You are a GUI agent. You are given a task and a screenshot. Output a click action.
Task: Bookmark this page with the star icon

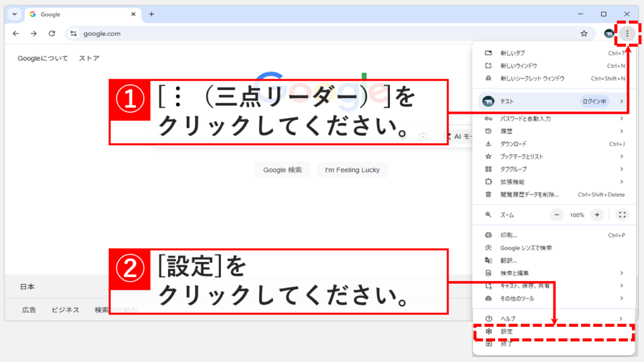point(584,33)
